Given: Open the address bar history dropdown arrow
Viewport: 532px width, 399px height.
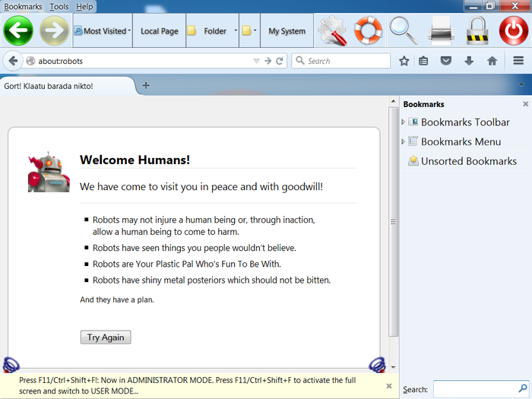Looking at the screenshot, I should coord(257,61).
